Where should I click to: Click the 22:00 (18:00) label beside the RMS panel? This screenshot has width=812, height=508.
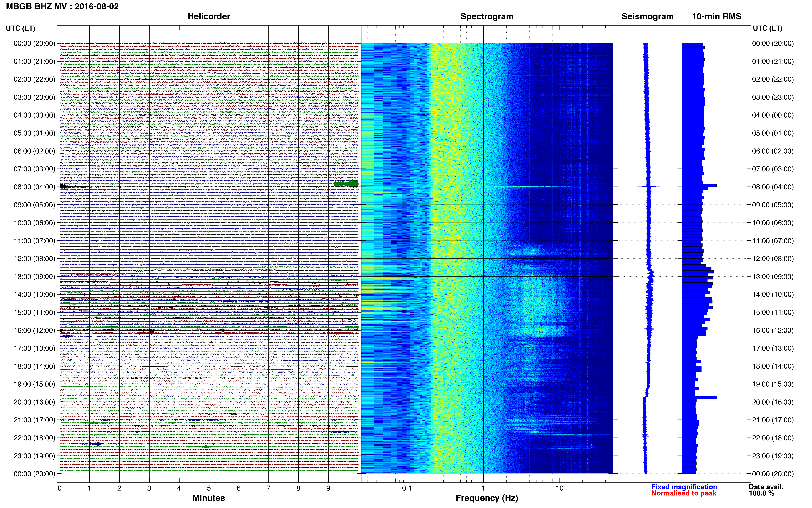click(x=773, y=438)
